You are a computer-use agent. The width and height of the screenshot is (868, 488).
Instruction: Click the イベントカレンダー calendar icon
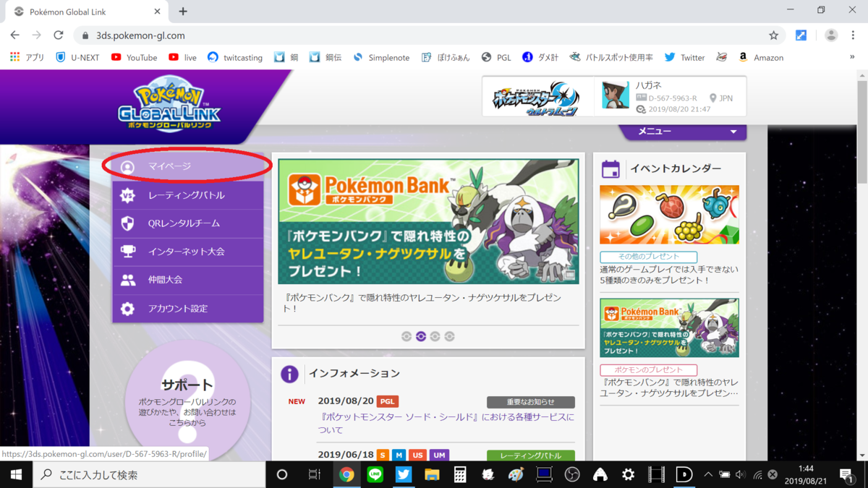coord(610,169)
